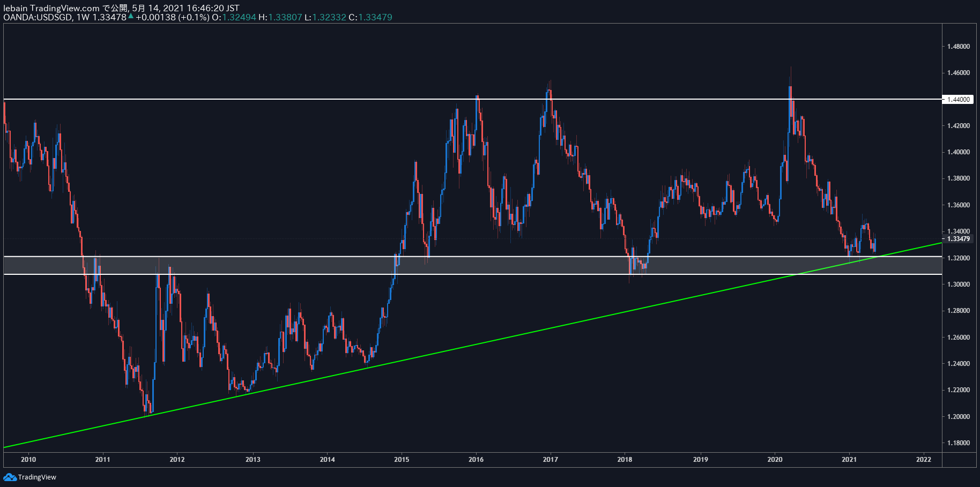Image resolution: width=980 pixels, height=487 pixels.
Task: Click the 2017 label on time axis
Action: (551, 459)
